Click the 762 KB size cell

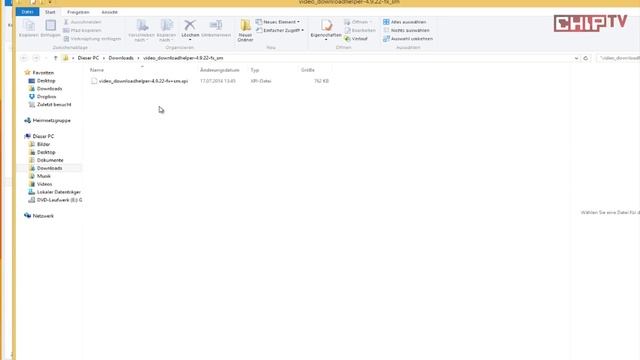(321, 81)
